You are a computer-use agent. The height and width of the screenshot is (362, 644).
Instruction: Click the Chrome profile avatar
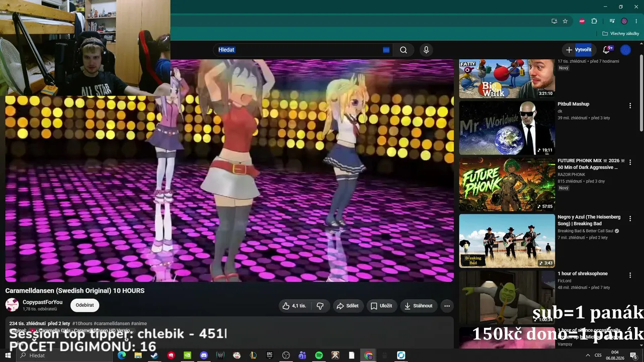[624, 21]
